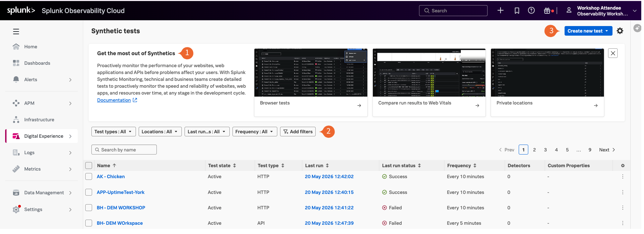Sort table by Test state column
644x234 pixels.
tap(222, 165)
